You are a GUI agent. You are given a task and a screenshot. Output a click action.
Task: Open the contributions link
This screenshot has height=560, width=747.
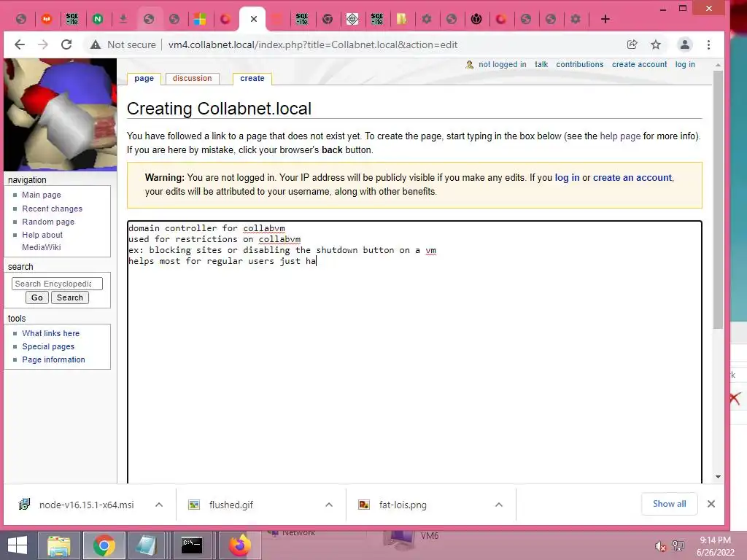pyautogui.click(x=580, y=64)
